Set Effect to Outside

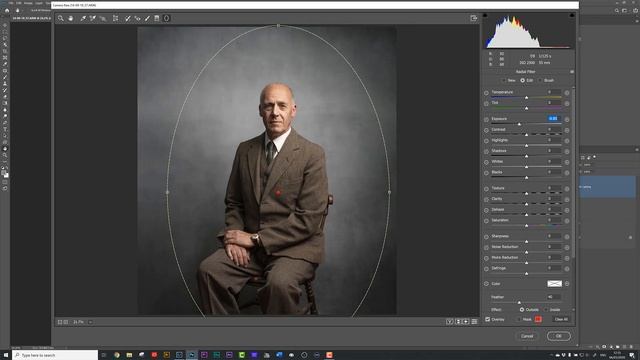522,310
